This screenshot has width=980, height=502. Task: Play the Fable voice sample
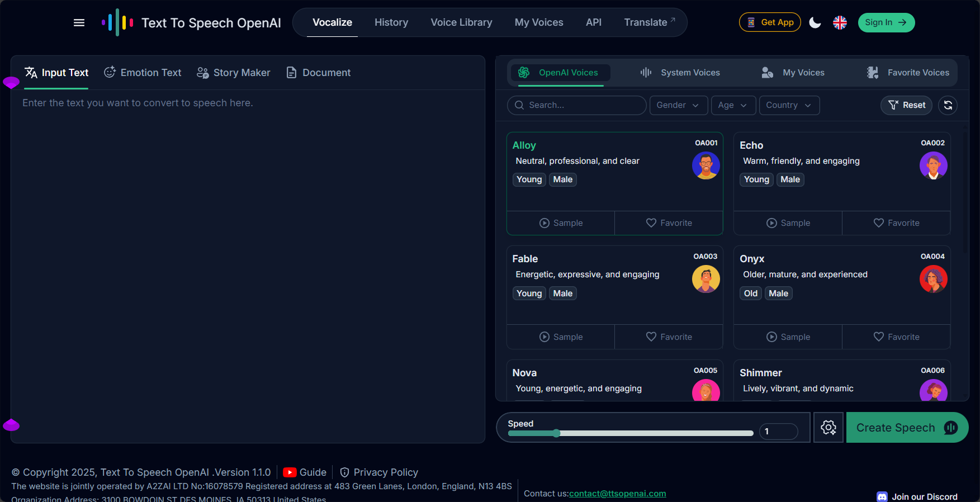click(x=561, y=337)
